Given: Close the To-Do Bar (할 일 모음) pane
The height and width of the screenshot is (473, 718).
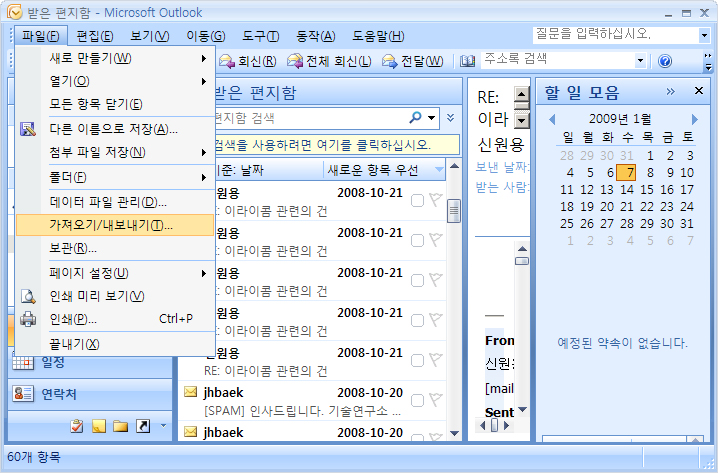Looking at the screenshot, I should click(699, 91).
